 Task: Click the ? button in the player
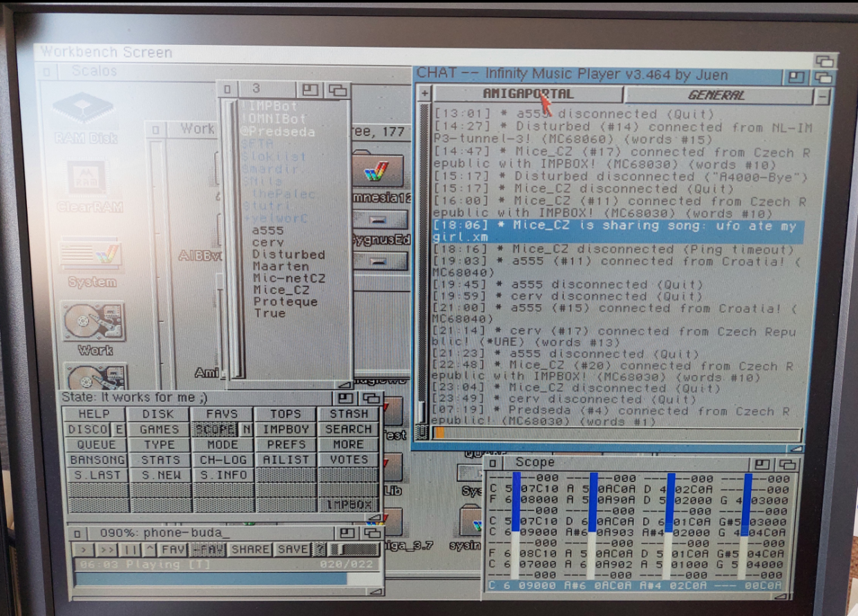pos(320,550)
